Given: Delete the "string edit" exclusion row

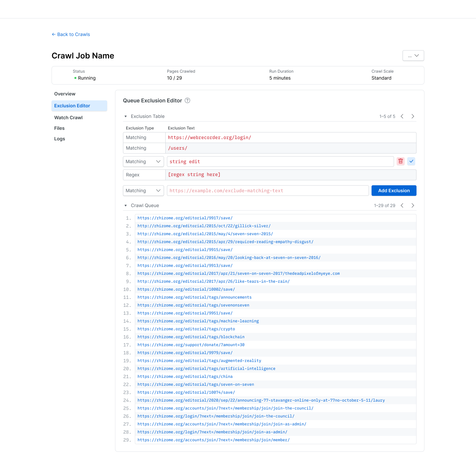Looking at the screenshot, I should [400, 161].
